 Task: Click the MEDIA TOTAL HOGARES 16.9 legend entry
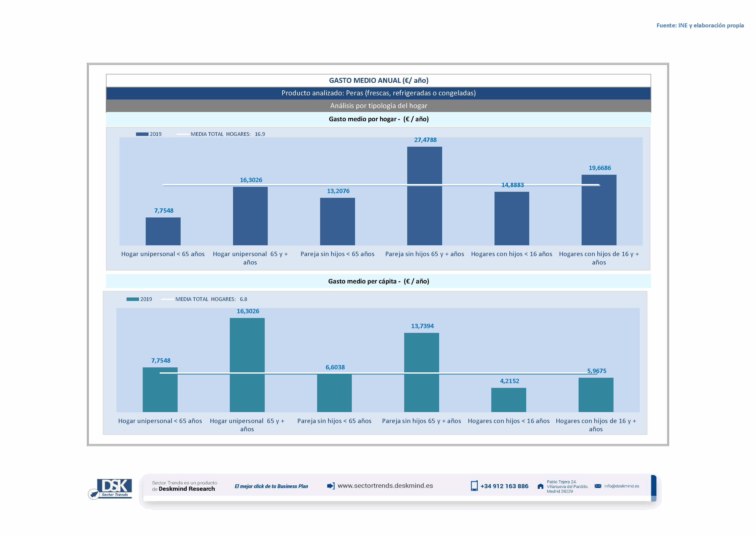[x=227, y=134]
